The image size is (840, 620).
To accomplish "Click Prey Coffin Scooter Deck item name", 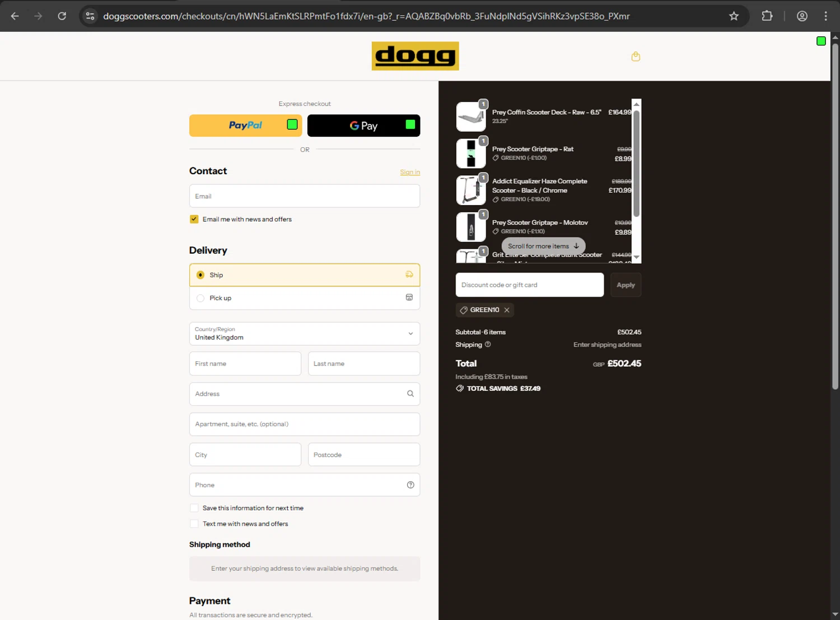I will point(547,112).
